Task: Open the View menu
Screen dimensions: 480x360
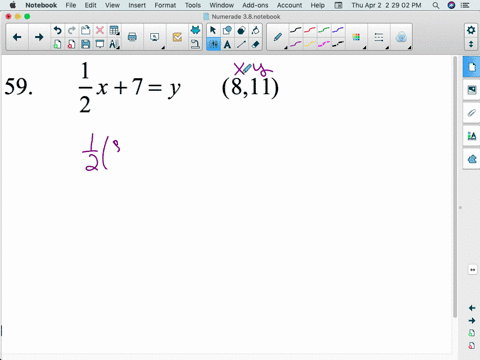Action: (112, 5)
